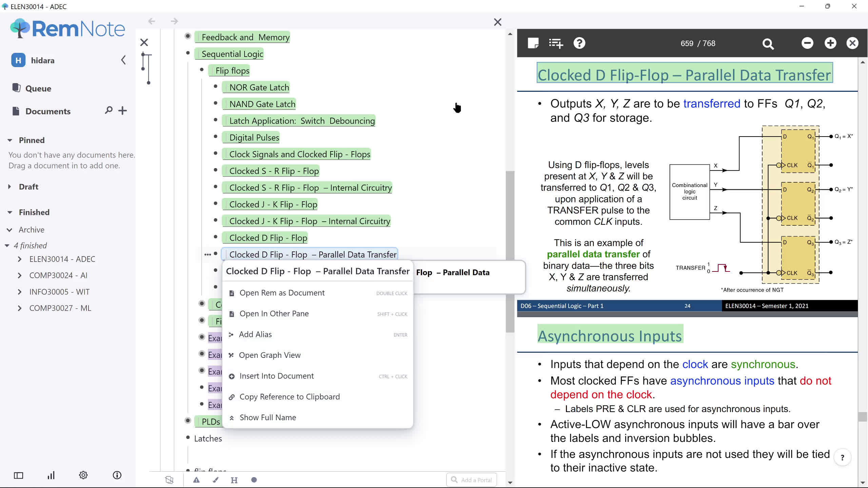The height and width of the screenshot is (488, 868).
Task: Toggle the Feedback and Memory bullet
Action: (x=188, y=36)
